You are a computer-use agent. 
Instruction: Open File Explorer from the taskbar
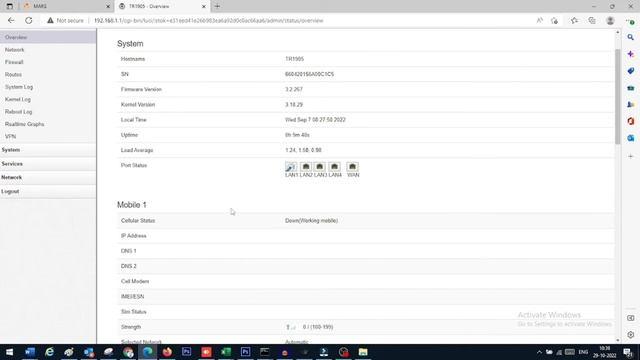coord(363,352)
